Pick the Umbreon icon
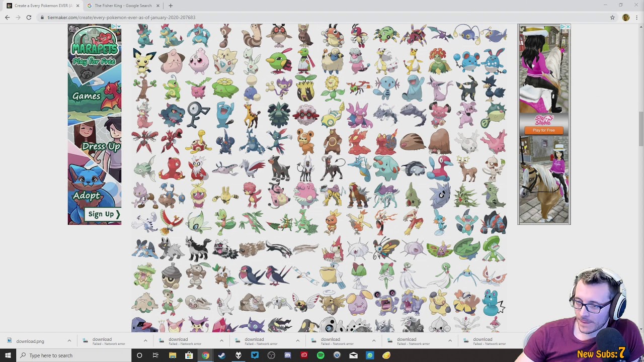This screenshot has width=644, height=362. tap(466, 88)
